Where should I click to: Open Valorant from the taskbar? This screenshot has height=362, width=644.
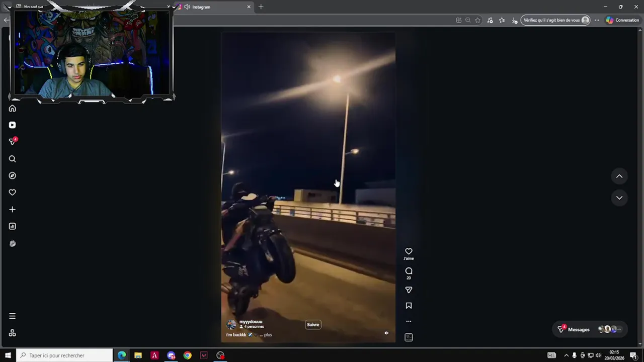pyautogui.click(x=204, y=355)
